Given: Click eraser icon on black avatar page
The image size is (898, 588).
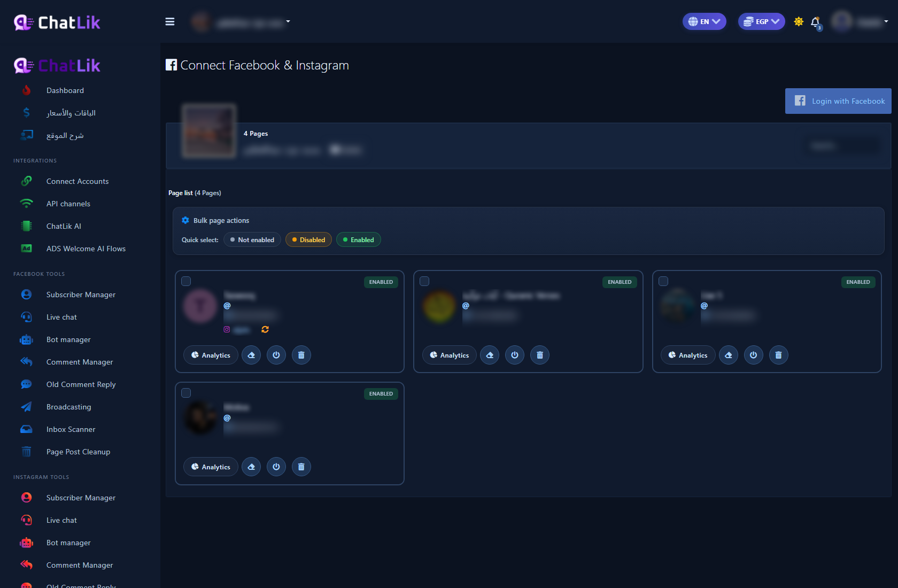Looking at the screenshot, I should point(251,467).
